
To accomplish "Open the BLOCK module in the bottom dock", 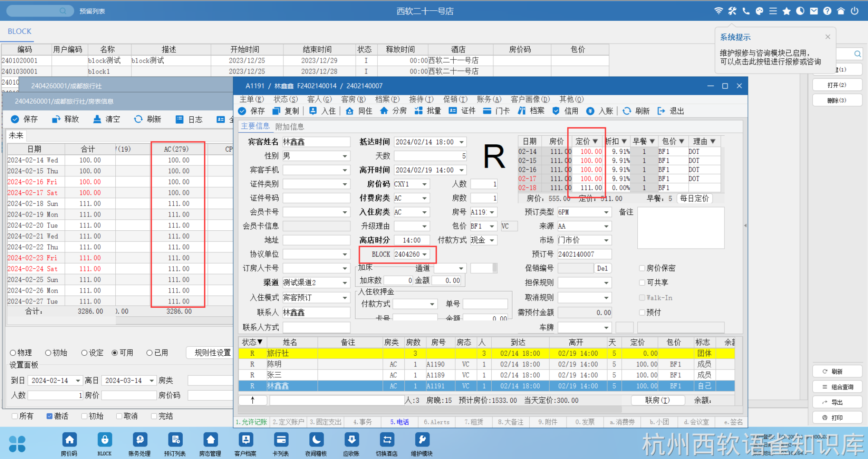I will point(105,444).
